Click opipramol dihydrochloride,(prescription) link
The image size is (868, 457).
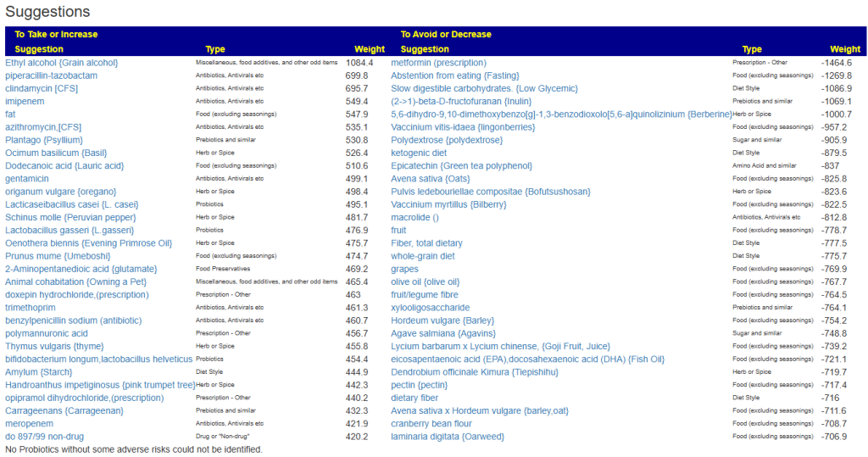point(84,398)
